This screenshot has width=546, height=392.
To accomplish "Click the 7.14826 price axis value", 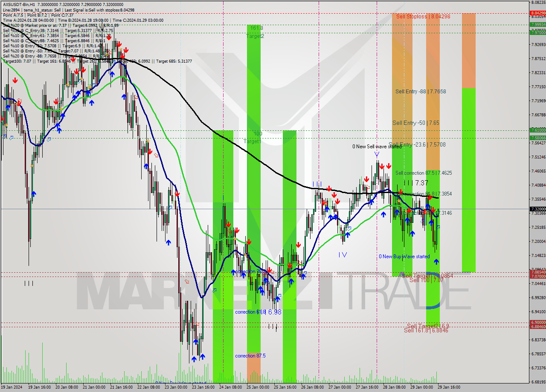I will point(538,255).
